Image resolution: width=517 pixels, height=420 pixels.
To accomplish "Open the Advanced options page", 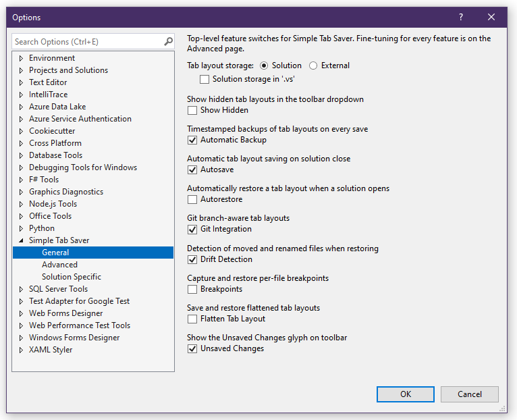I will [59, 265].
